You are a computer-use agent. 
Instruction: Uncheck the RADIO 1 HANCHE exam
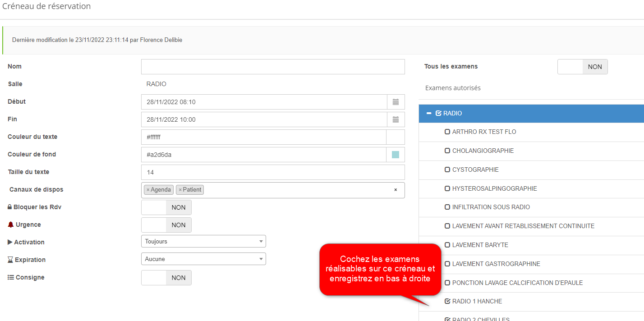tap(447, 301)
